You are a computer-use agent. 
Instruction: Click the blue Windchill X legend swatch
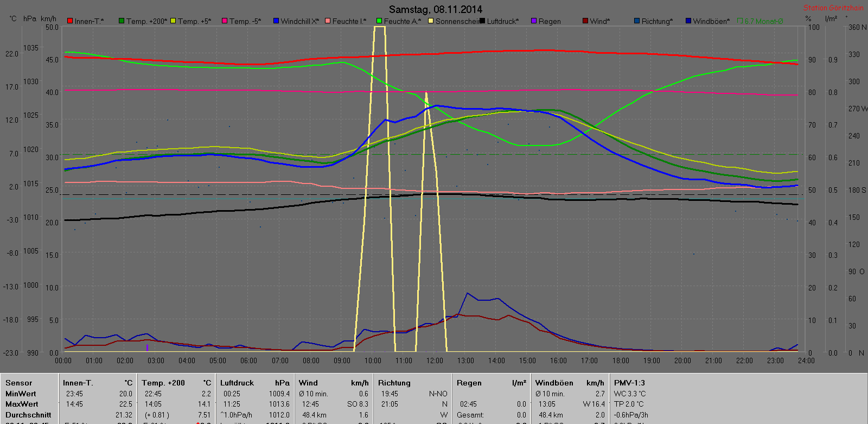click(276, 21)
